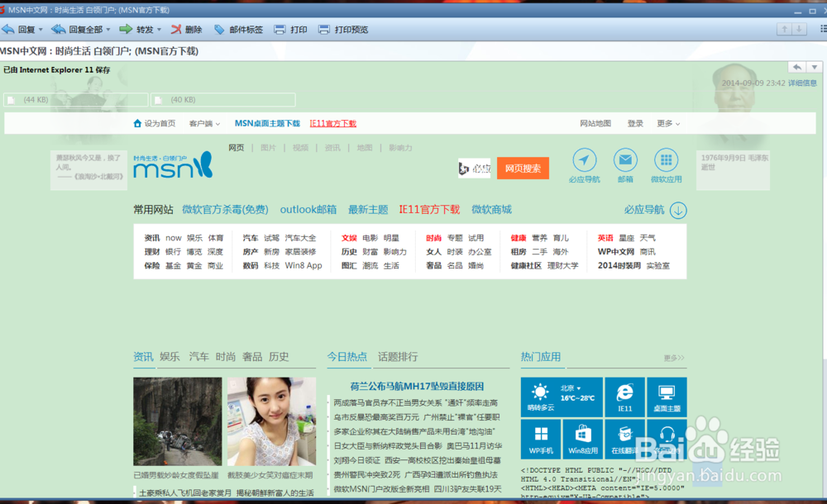The image size is (827, 504).
Task: Select the 网页 search tab
Action: [x=237, y=148]
